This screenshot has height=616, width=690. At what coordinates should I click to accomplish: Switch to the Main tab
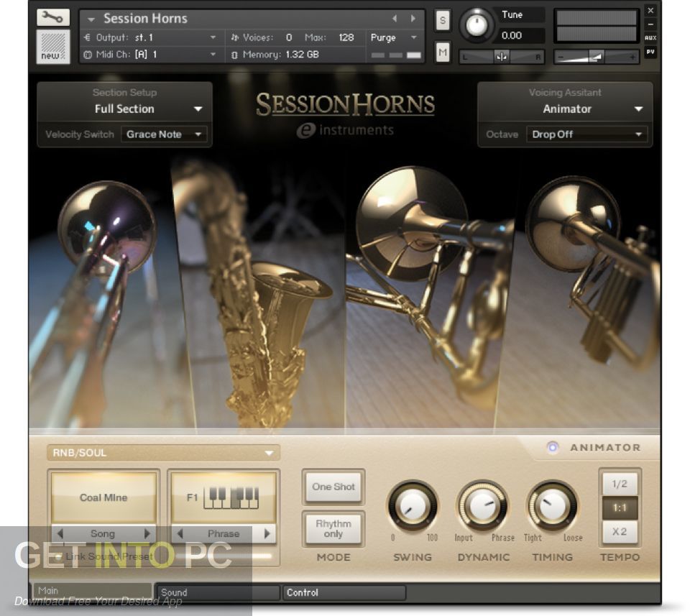tap(92, 592)
